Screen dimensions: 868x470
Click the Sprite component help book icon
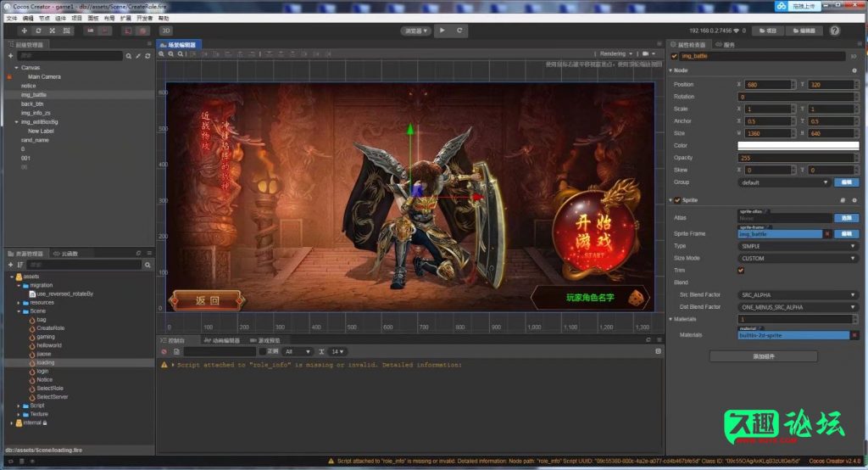point(843,200)
